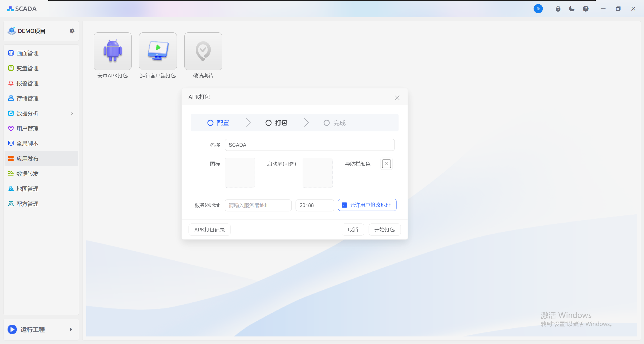Open the 报警管理 sidebar menu

coord(27,83)
